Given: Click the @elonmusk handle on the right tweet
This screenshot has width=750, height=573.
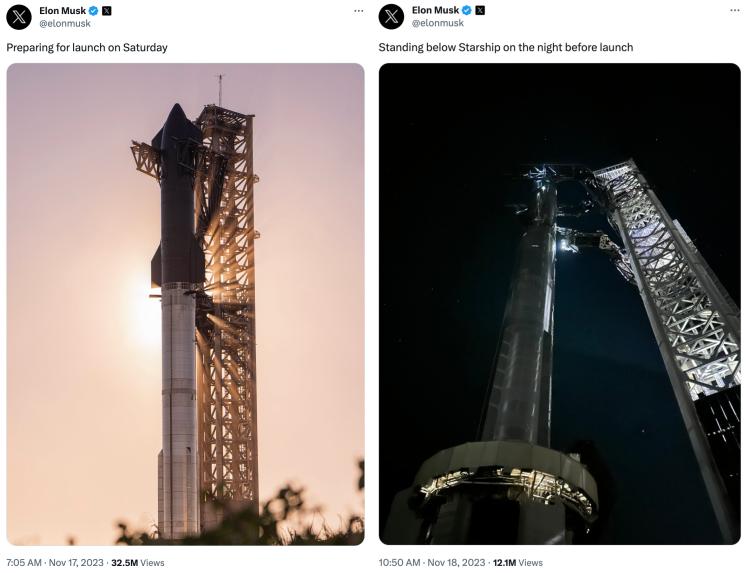Looking at the screenshot, I should point(436,24).
